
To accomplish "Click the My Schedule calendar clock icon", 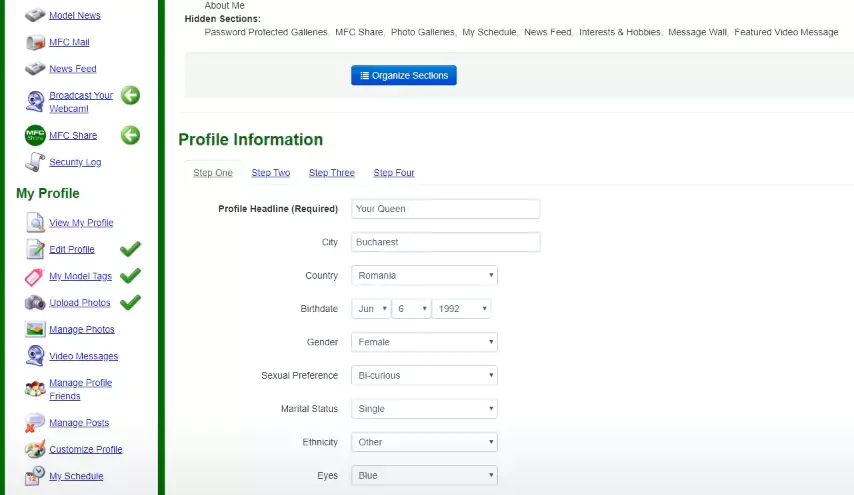I will click(x=35, y=476).
